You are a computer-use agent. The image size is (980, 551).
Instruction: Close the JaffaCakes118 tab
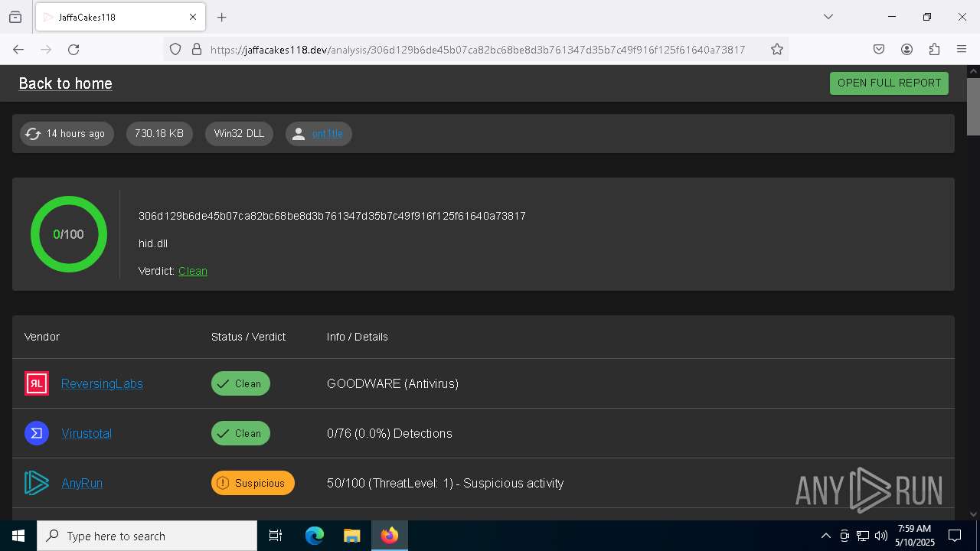(x=193, y=17)
